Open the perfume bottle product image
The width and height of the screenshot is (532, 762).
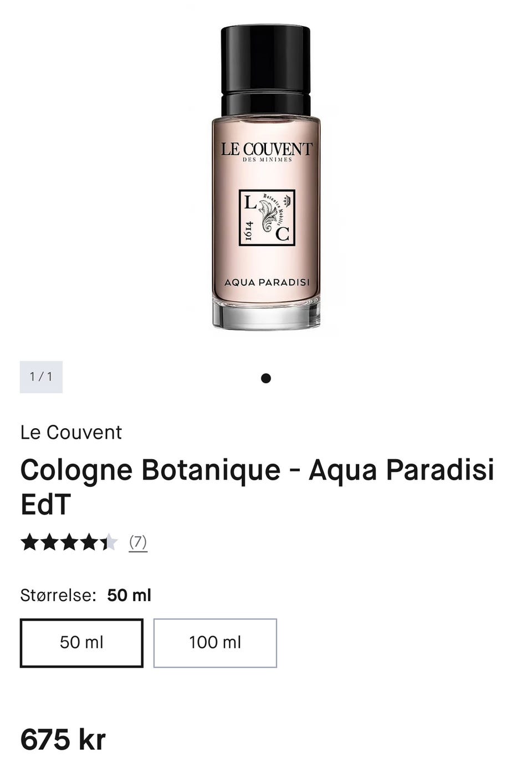coord(265,177)
